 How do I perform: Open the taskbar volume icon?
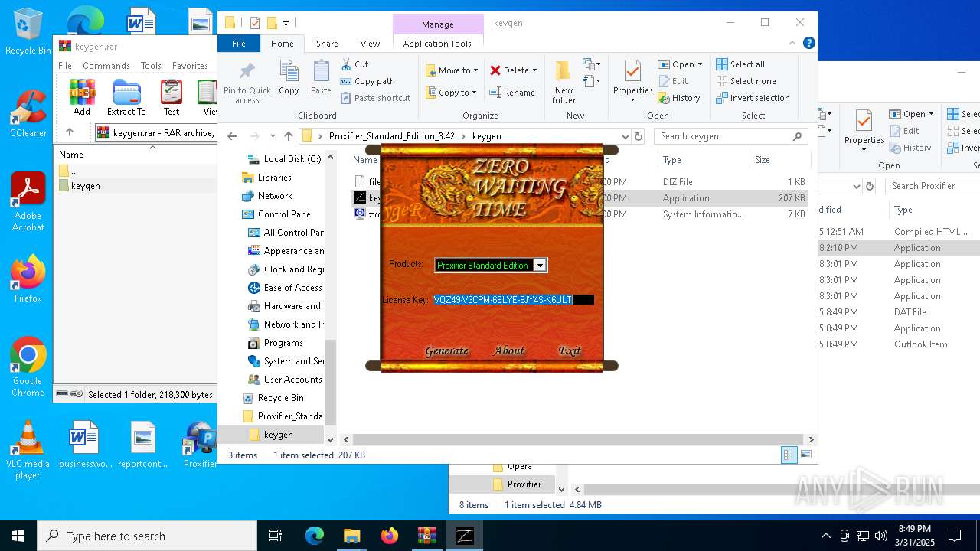[881, 536]
